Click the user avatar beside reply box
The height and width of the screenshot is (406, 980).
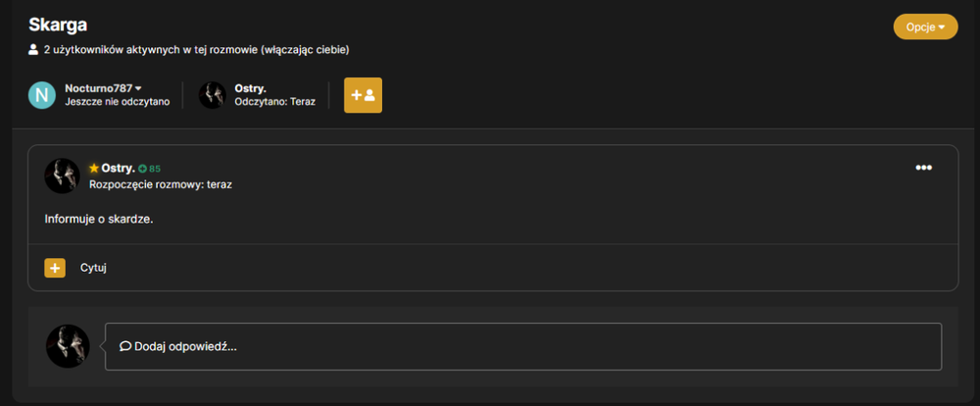[68, 346]
